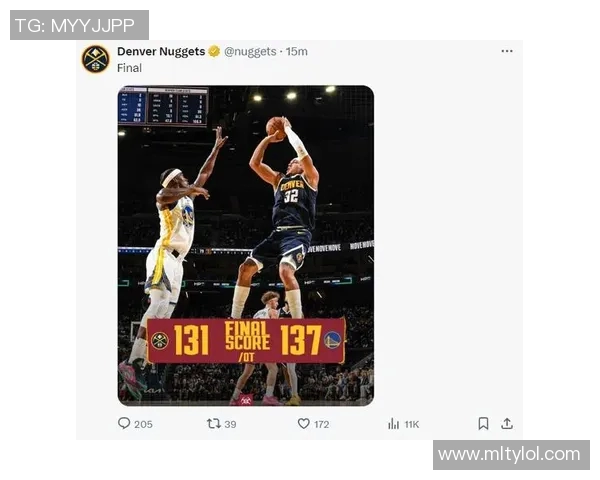Open the Denver Nuggets display name
Viewport: 600px width, 480px height.
161,51
